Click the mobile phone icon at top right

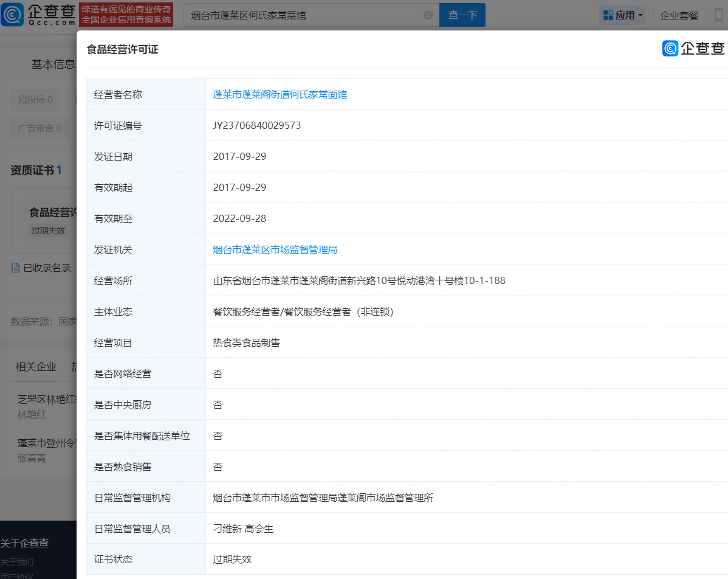point(719,15)
